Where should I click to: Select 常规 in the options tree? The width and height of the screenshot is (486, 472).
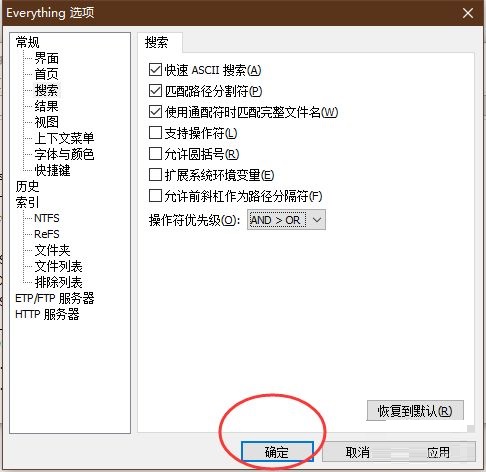[x=27, y=42]
